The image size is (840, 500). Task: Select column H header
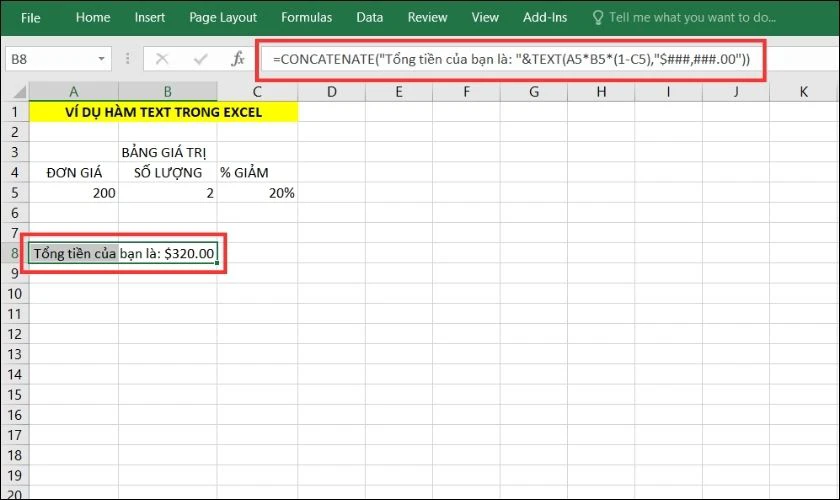[601, 92]
